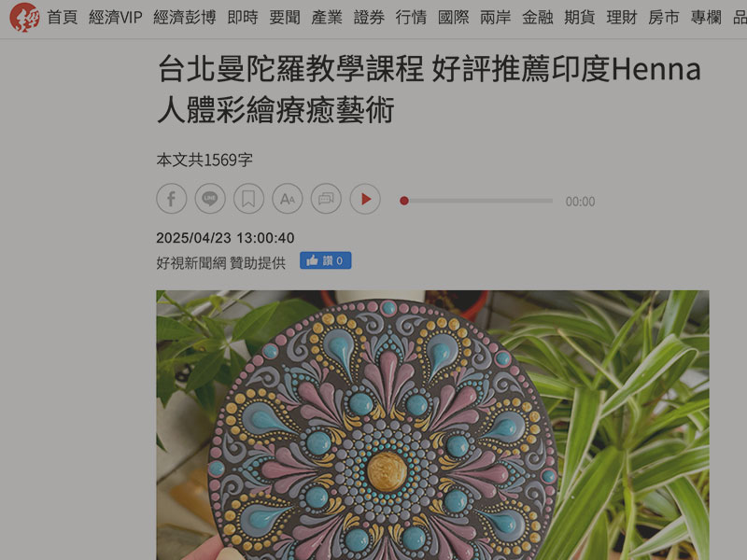Share article via LINE icon
The image size is (747, 560).
(x=210, y=199)
